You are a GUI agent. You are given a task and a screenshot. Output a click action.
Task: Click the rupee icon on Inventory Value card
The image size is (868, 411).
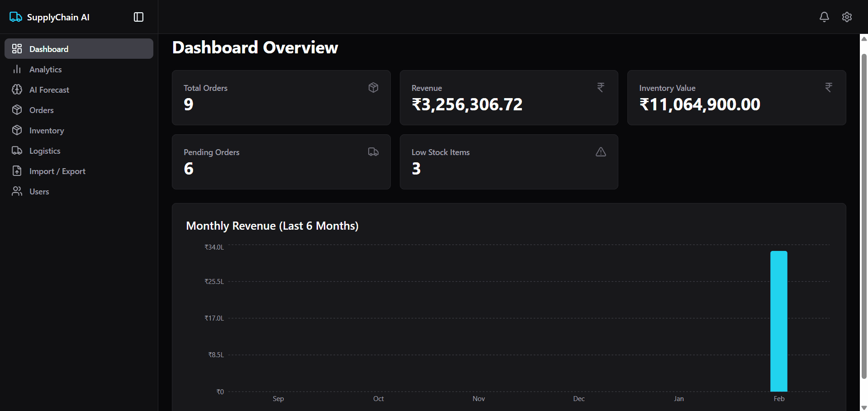[828, 87]
